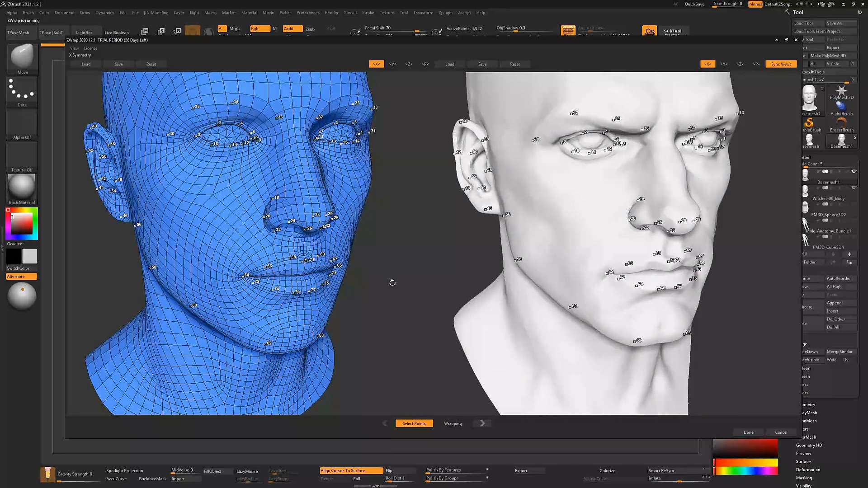Open the BasicMaterial sphere selector
868x488 pixels.
click(x=22, y=187)
